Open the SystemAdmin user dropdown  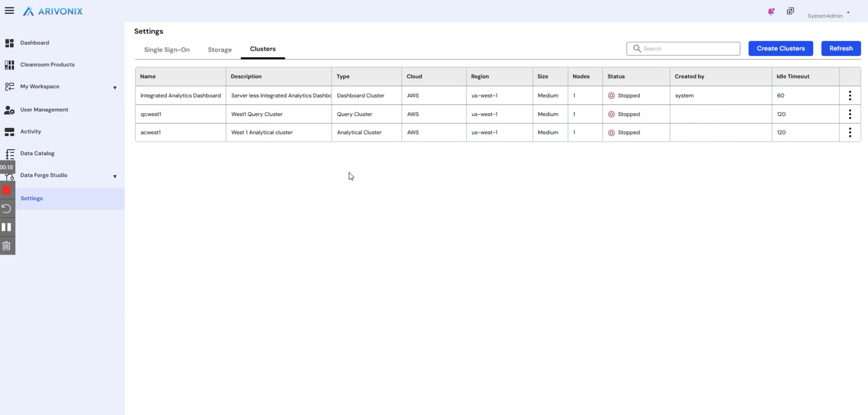tap(829, 15)
